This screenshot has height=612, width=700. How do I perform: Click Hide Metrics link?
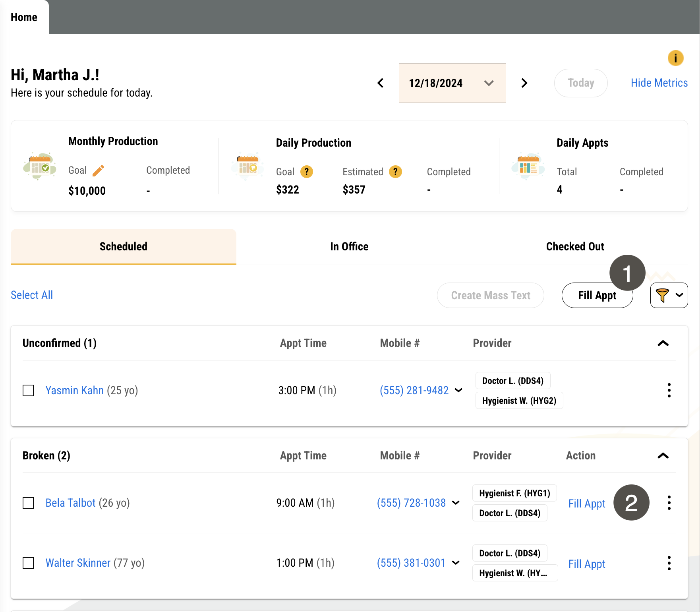click(x=659, y=83)
